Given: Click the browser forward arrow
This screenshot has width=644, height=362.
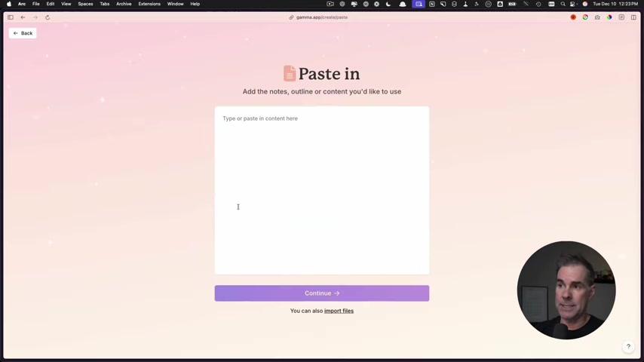Looking at the screenshot, I should (x=35, y=17).
